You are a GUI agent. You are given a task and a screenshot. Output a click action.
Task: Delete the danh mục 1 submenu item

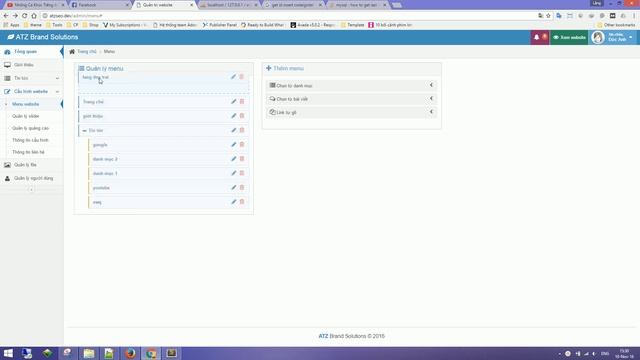click(x=242, y=173)
